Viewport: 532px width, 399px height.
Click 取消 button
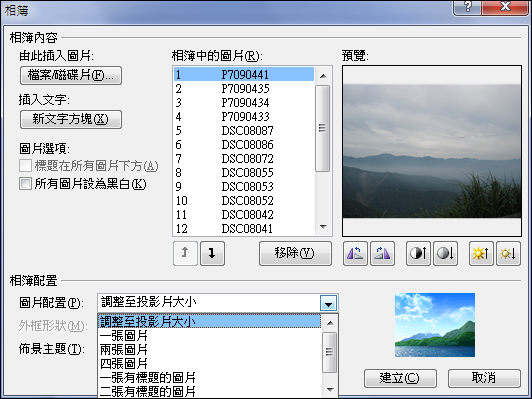click(484, 378)
